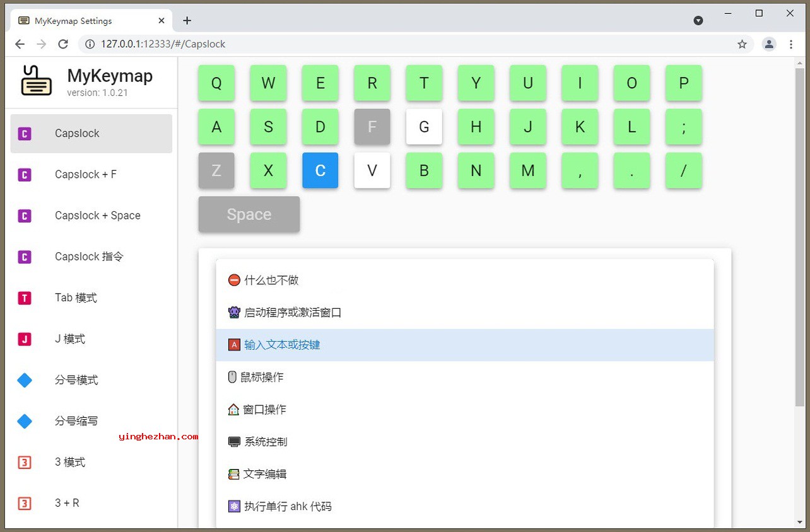Image resolution: width=810 pixels, height=532 pixels.
Task: Click the purple icon next to Capslock + F
Action: [x=25, y=175]
